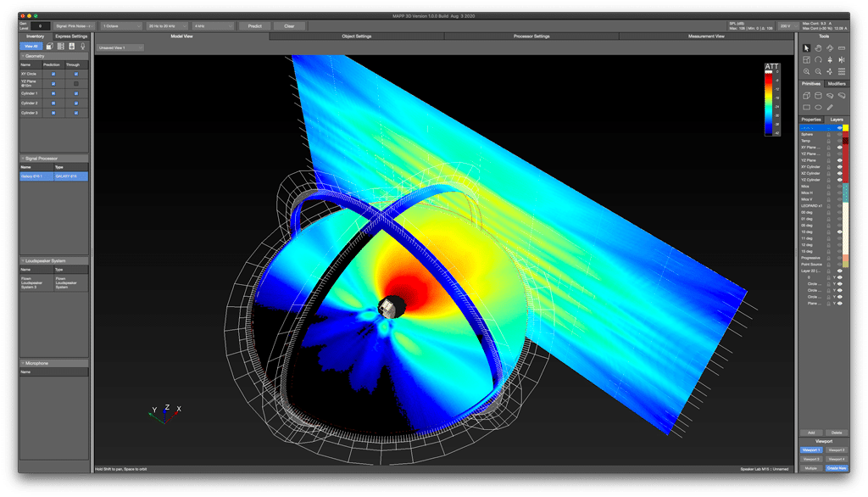The height and width of the screenshot is (497, 868).
Task: Hide the YZ Plane layer visibility eye
Action: click(839, 160)
